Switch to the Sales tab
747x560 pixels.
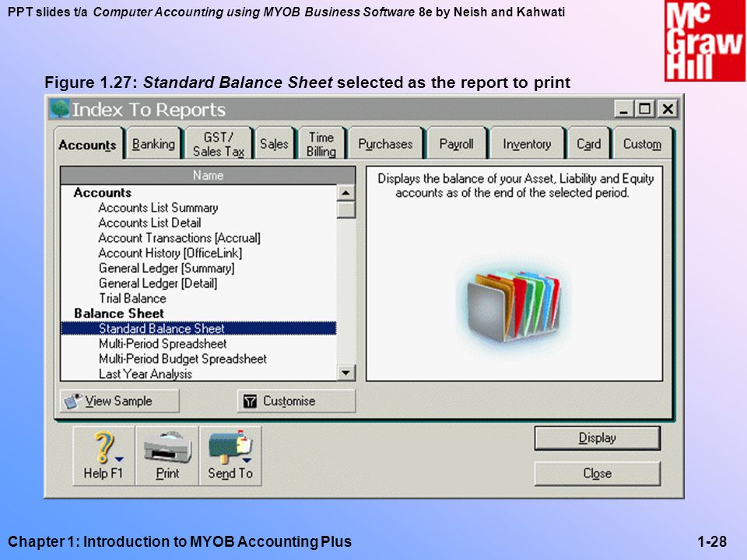pyautogui.click(x=275, y=144)
